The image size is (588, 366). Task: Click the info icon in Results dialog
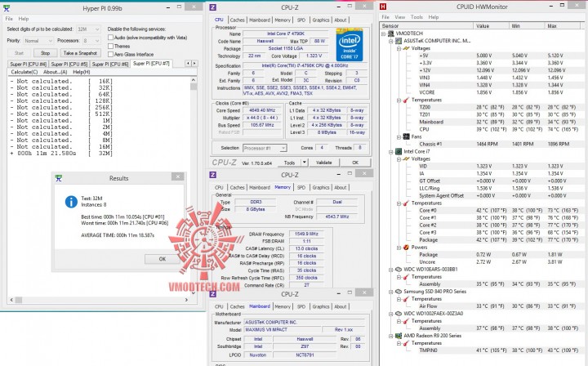(x=71, y=202)
